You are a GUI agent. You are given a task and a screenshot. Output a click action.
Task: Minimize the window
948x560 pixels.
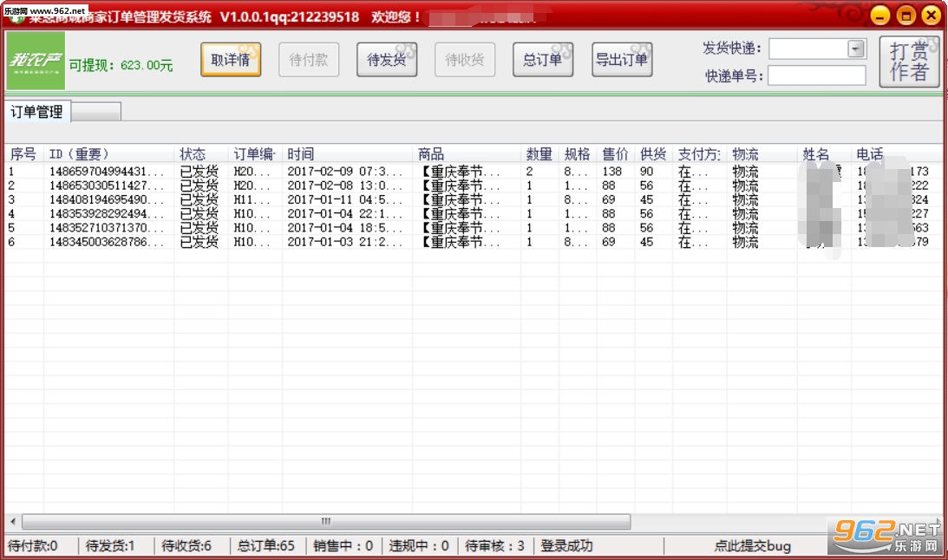point(880,15)
